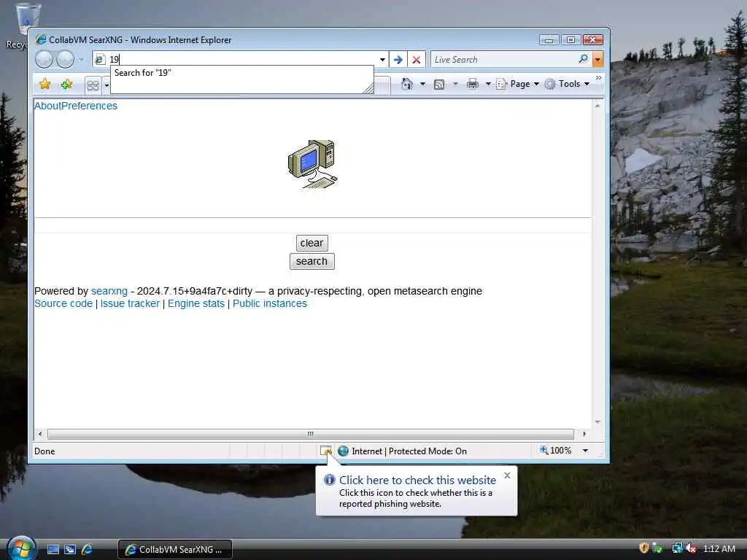Click the page icon in address bar
The height and width of the screenshot is (560, 747).
click(99, 60)
